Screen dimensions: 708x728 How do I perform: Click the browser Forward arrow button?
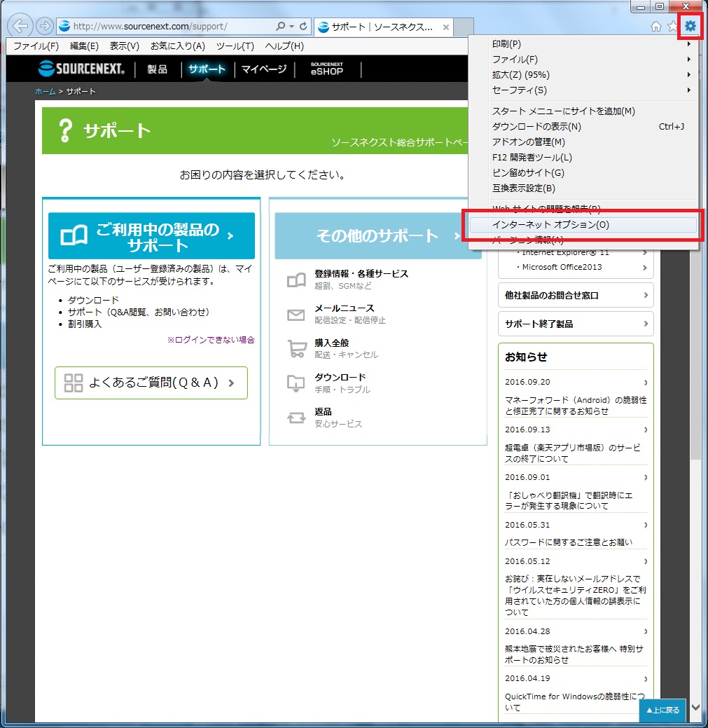coord(44,27)
